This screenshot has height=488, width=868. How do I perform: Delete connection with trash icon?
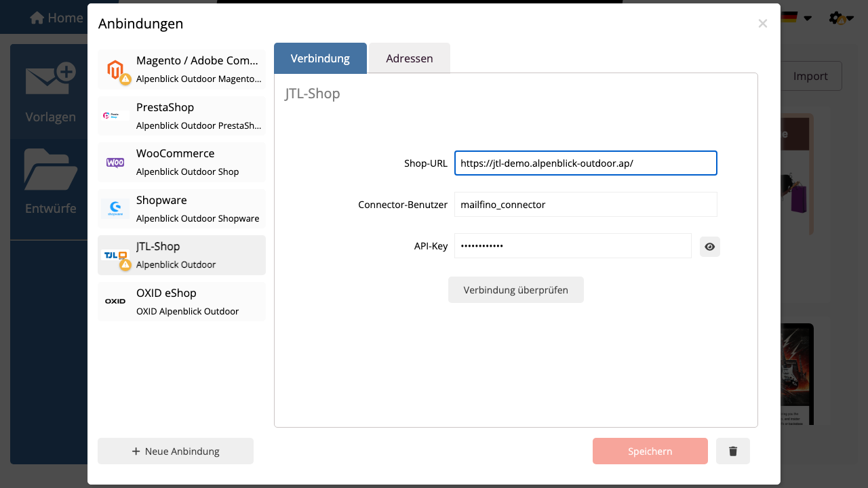pyautogui.click(x=733, y=451)
